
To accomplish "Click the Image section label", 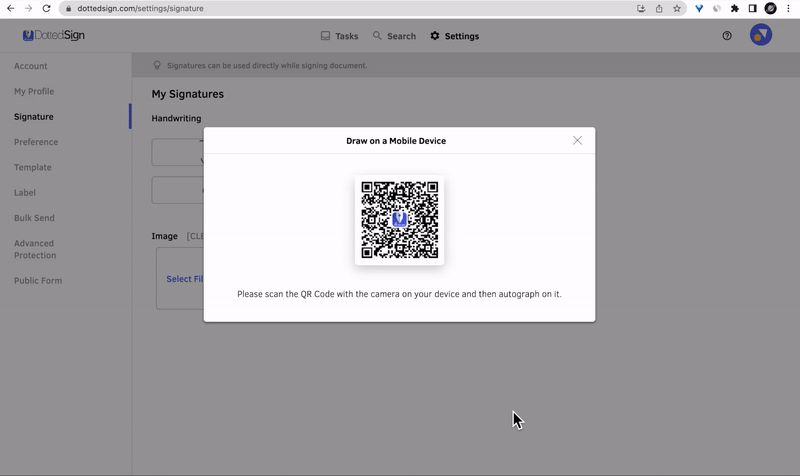I will (164, 236).
